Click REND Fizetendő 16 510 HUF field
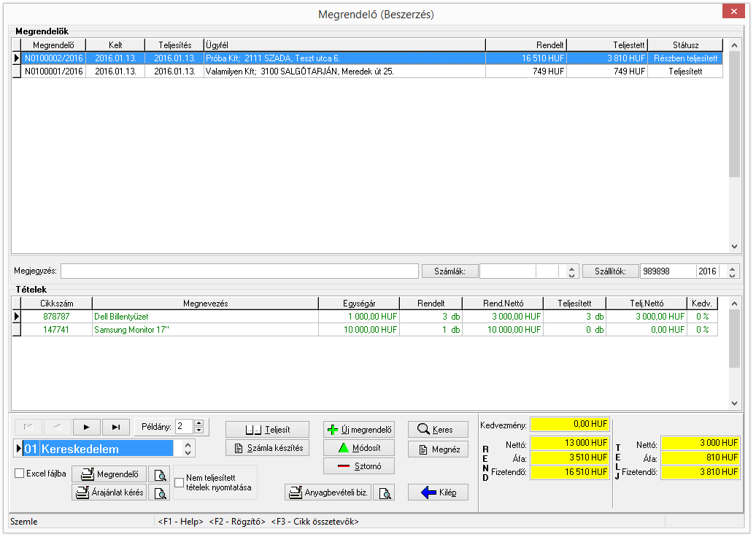 pyautogui.click(x=570, y=472)
